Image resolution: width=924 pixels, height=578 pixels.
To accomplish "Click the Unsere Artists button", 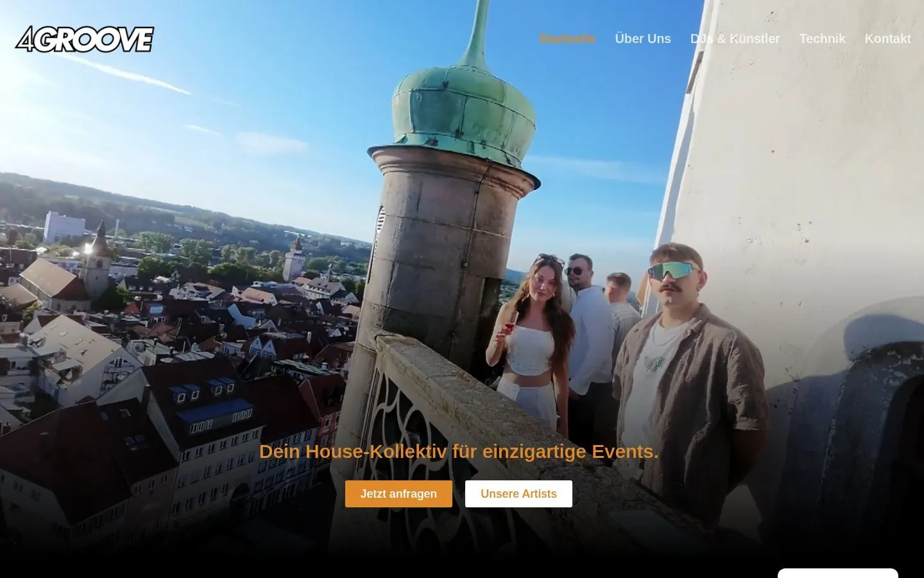I will pos(518,494).
